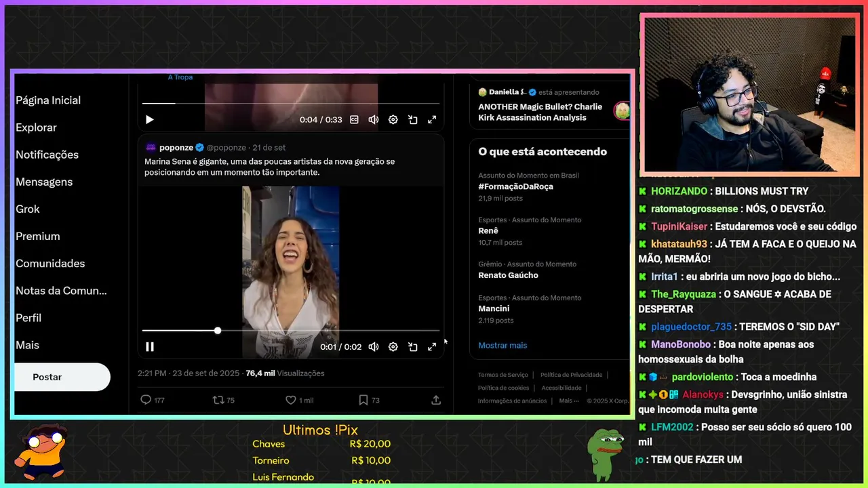Open Notificações in the sidebar
The width and height of the screenshot is (868, 488).
[47, 155]
